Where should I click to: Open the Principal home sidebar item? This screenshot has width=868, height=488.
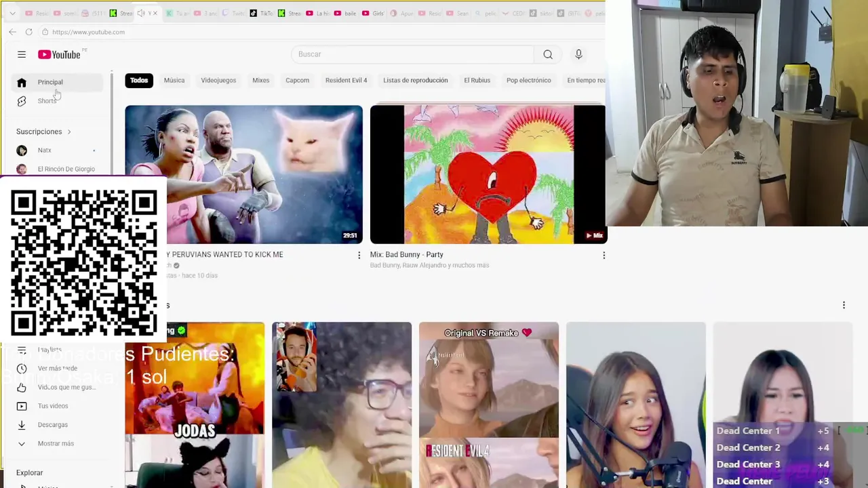pyautogui.click(x=58, y=82)
